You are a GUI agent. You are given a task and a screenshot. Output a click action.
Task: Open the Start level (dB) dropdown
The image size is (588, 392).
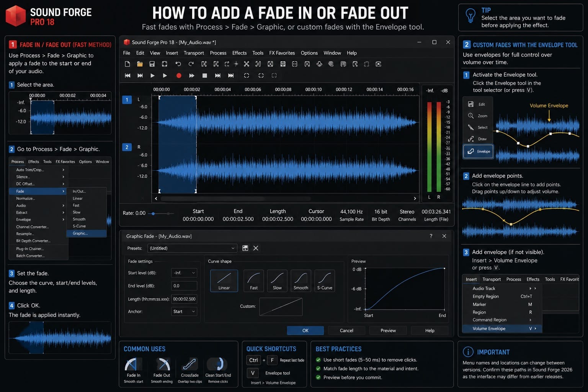[x=184, y=273]
